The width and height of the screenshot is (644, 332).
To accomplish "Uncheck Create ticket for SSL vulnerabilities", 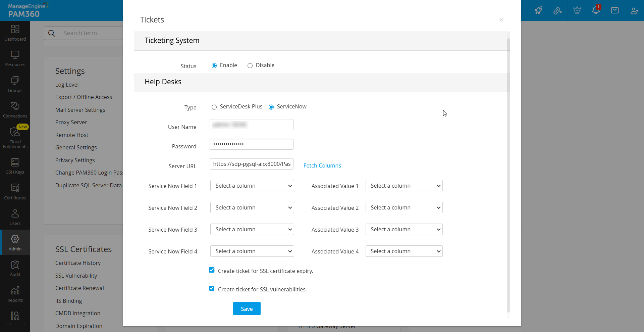I will point(212,289).
